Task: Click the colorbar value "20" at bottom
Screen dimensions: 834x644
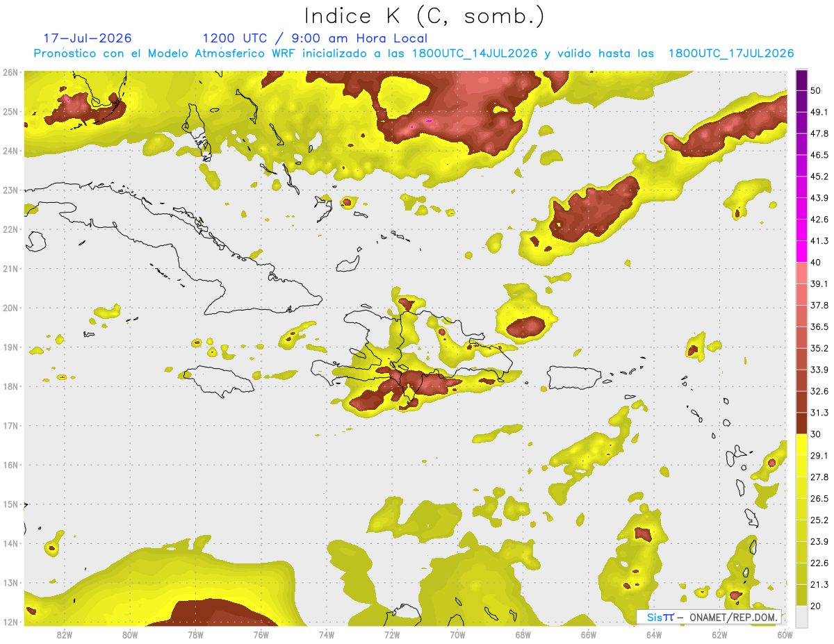Action: click(x=817, y=606)
